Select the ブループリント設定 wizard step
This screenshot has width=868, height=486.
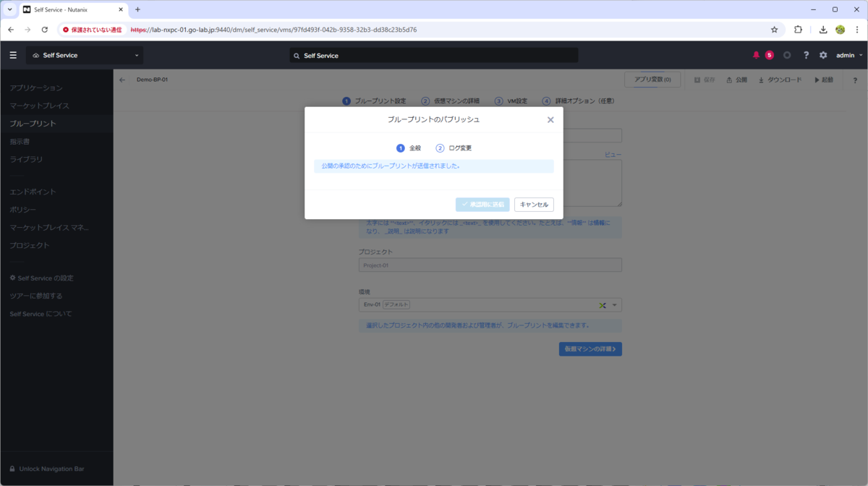tap(374, 101)
